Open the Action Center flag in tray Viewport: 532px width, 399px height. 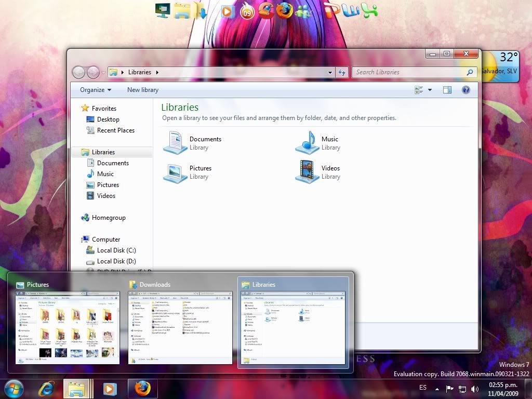coord(449,389)
